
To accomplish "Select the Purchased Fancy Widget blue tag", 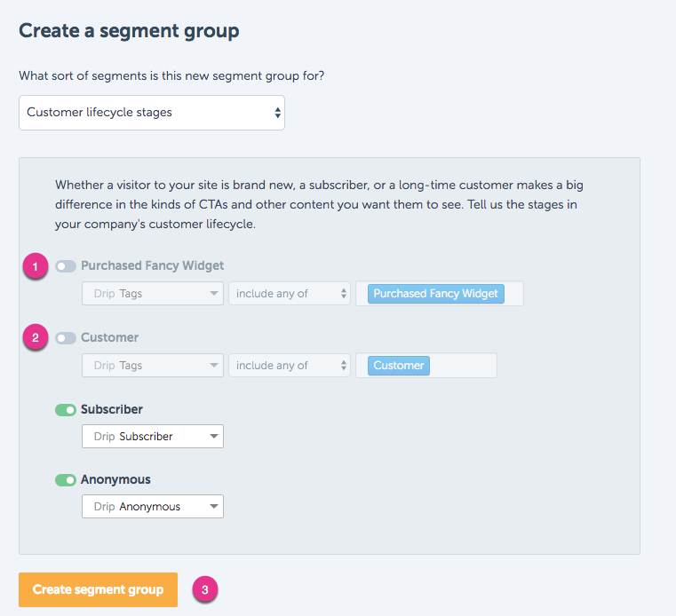I will (x=435, y=294).
